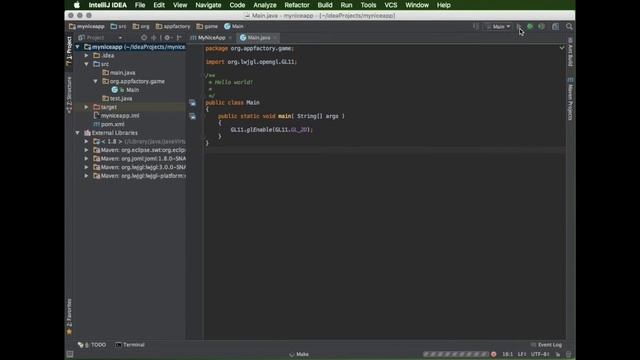Open the Main run configuration dropdown
640x360 pixels.
point(498,27)
